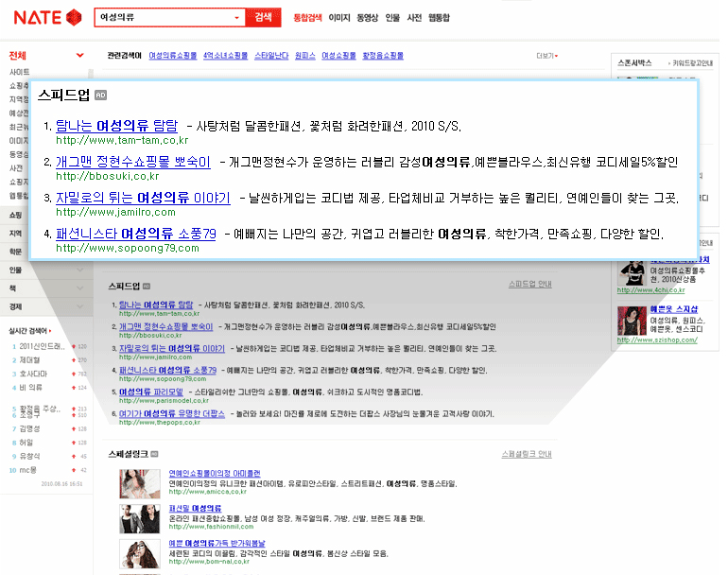Click trending keyword 유창식

coord(29,456)
